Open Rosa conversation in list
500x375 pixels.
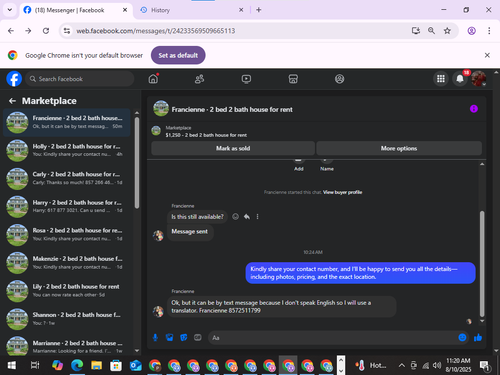(x=67, y=235)
